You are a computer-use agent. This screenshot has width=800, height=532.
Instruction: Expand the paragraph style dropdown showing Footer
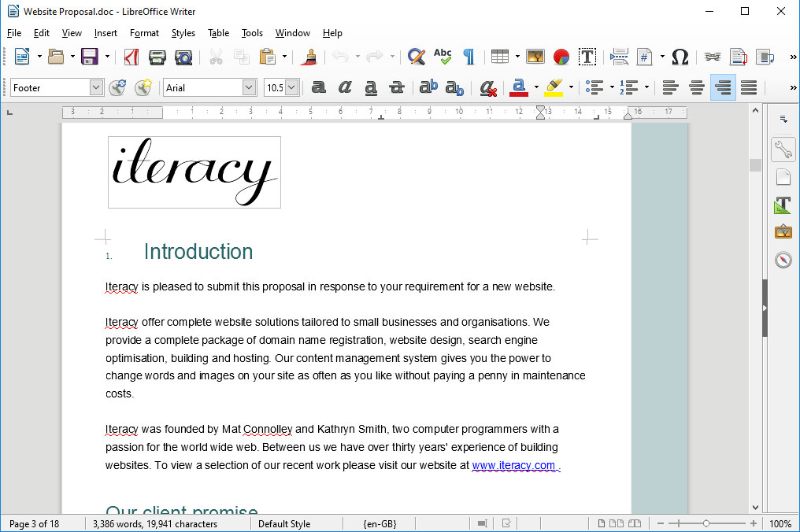pyautogui.click(x=96, y=87)
